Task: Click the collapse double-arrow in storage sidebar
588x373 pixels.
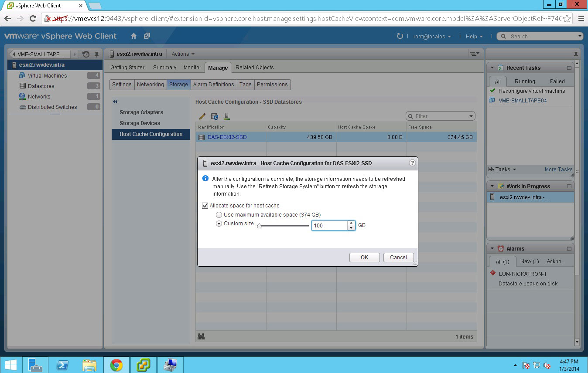Action: (x=115, y=102)
